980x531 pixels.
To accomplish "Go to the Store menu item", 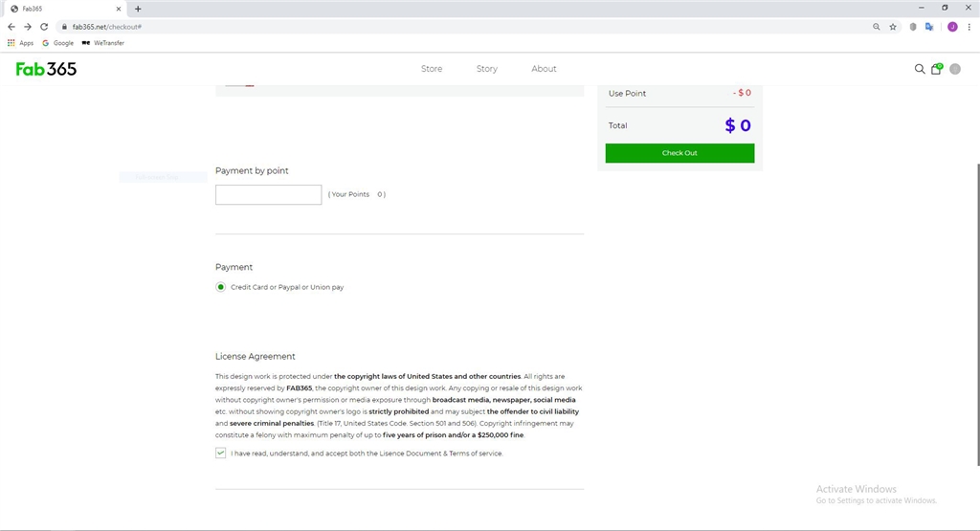I will tap(432, 69).
